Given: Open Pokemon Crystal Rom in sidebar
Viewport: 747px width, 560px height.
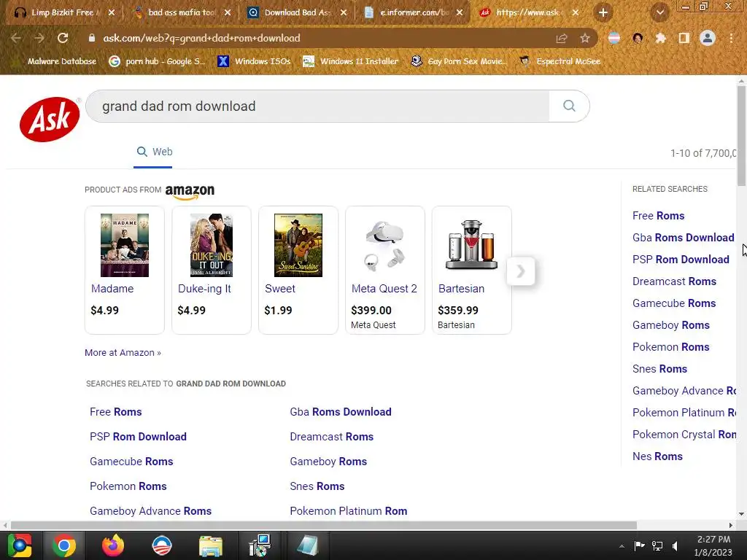Looking at the screenshot, I should coord(684,435).
